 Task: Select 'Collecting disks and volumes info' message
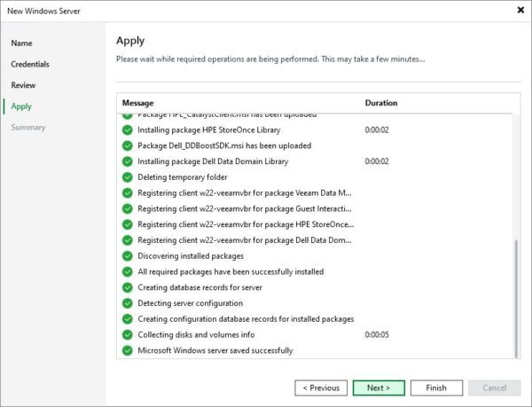pos(196,335)
